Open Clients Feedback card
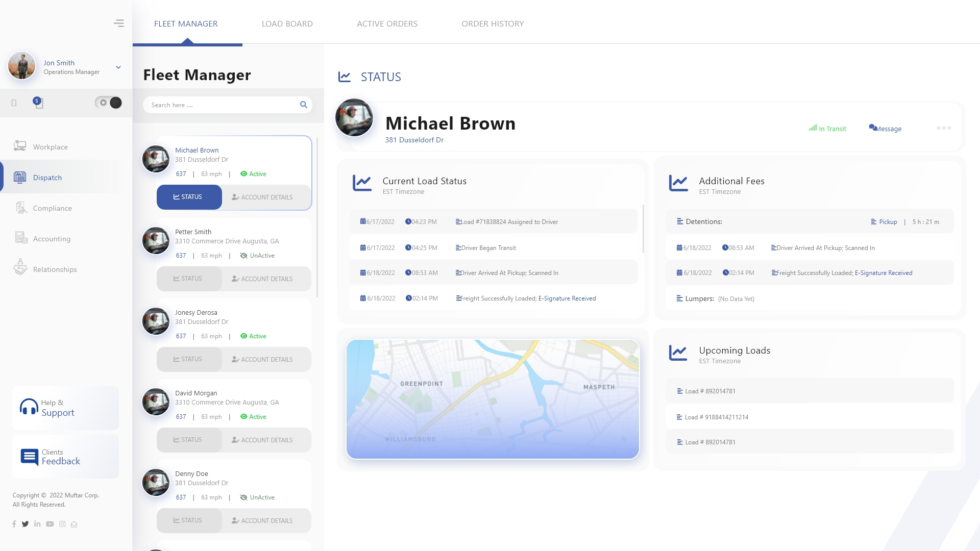 click(x=65, y=457)
